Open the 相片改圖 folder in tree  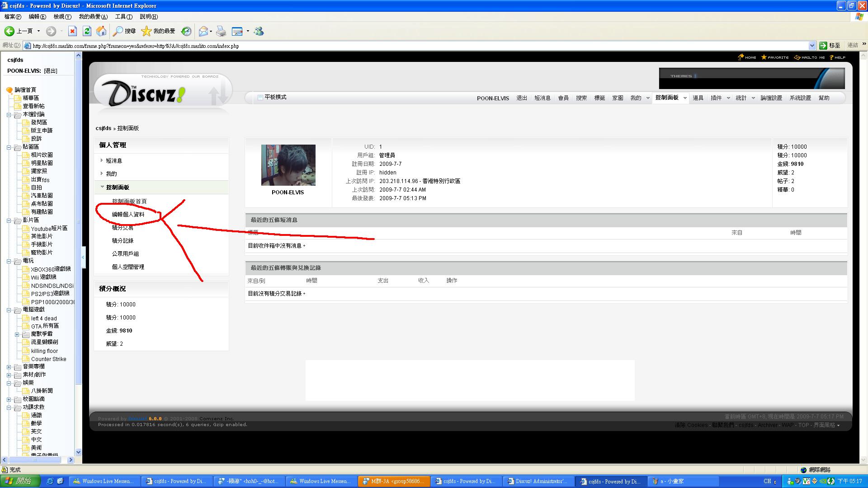[x=42, y=155]
